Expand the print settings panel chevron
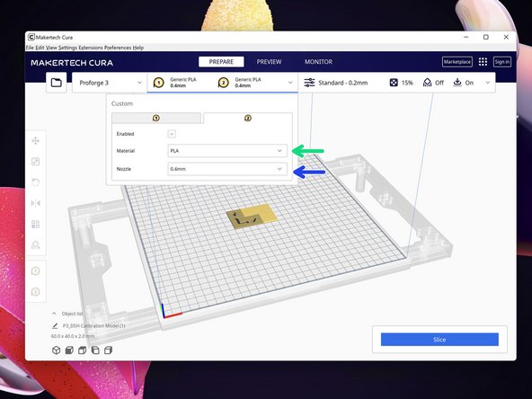 pos(488,83)
